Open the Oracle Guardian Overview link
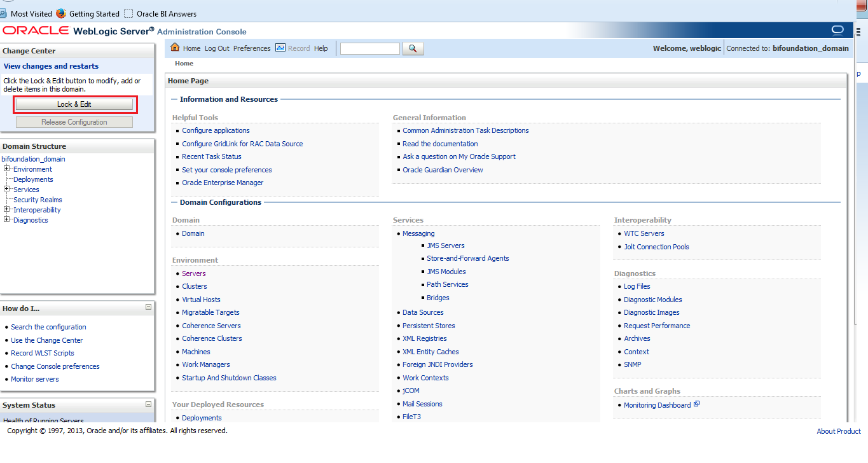Image resolution: width=868 pixels, height=463 pixels. 443,170
